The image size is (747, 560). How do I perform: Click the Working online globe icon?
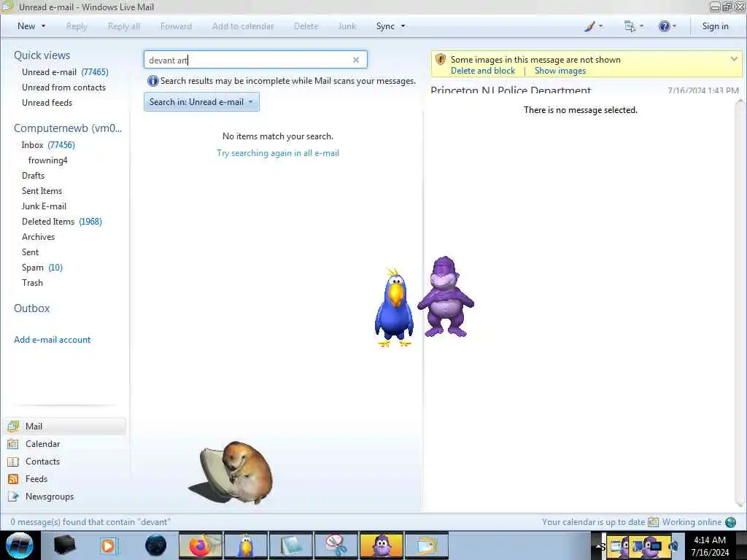(730, 522)
